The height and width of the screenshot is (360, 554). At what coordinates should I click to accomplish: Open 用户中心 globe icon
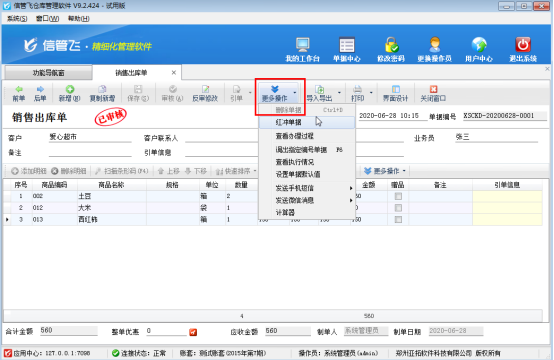click(479, 45)
